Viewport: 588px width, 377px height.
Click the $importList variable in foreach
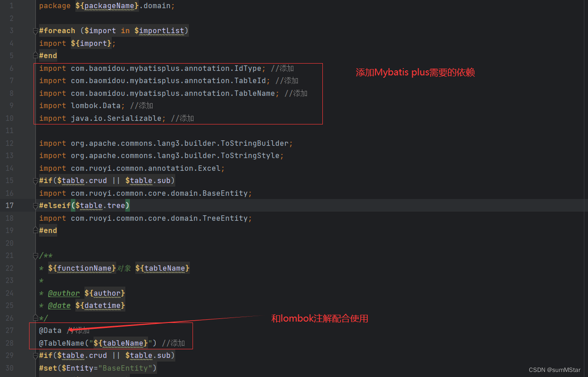tap(159, 31)
